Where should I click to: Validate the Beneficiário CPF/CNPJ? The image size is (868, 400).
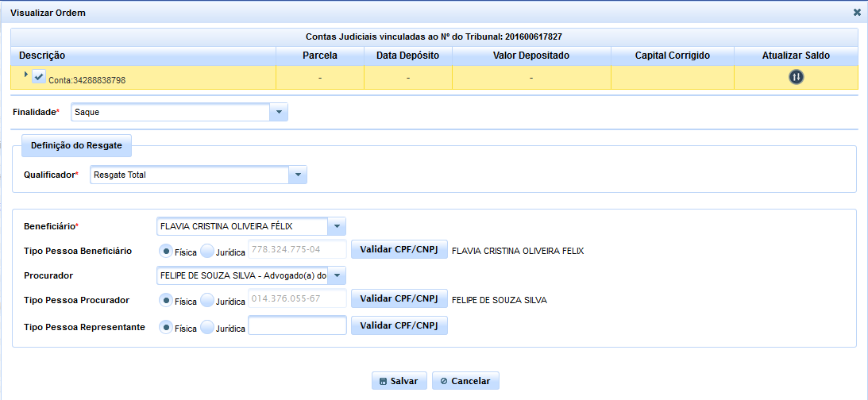[399, 250]
